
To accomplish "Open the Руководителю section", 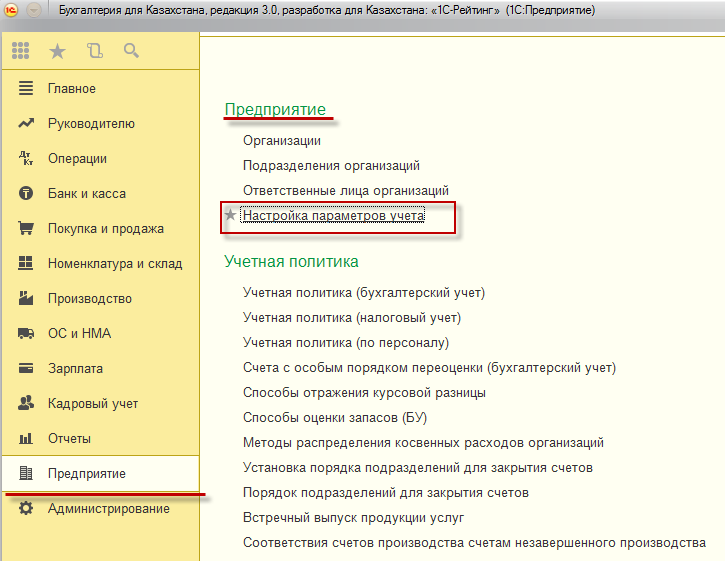I will [91, 124].
